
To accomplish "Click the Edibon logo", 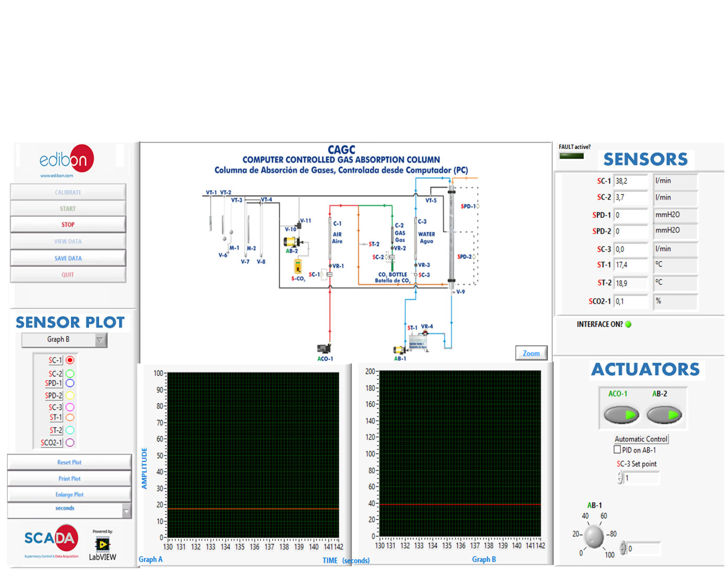I will (x=67, y=160).
